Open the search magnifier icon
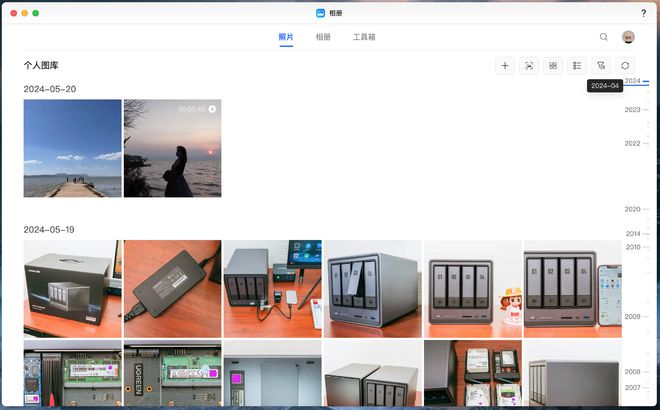The width and height of the screenshot is (660, 410). (604, 37)
